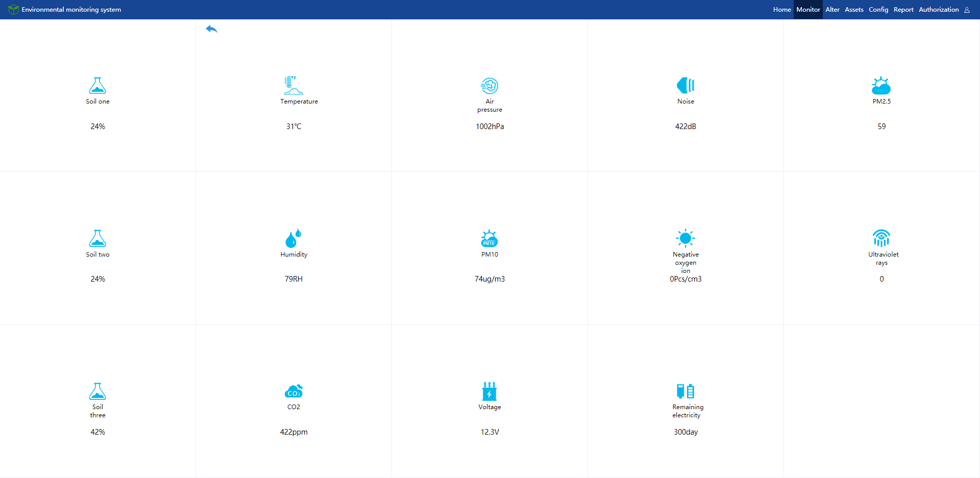
Task: Click the CO2 cloud icon
Action: click(x=293, y=391)
